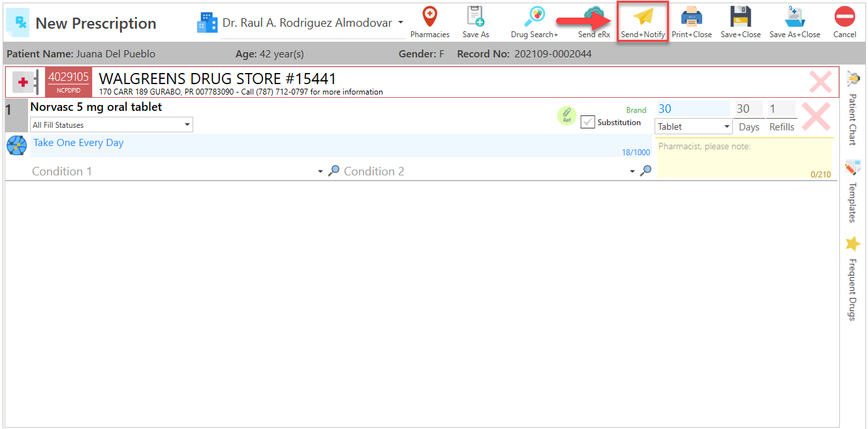Click Print+Close printer icon
868x429 pixels.
point(692,22)
